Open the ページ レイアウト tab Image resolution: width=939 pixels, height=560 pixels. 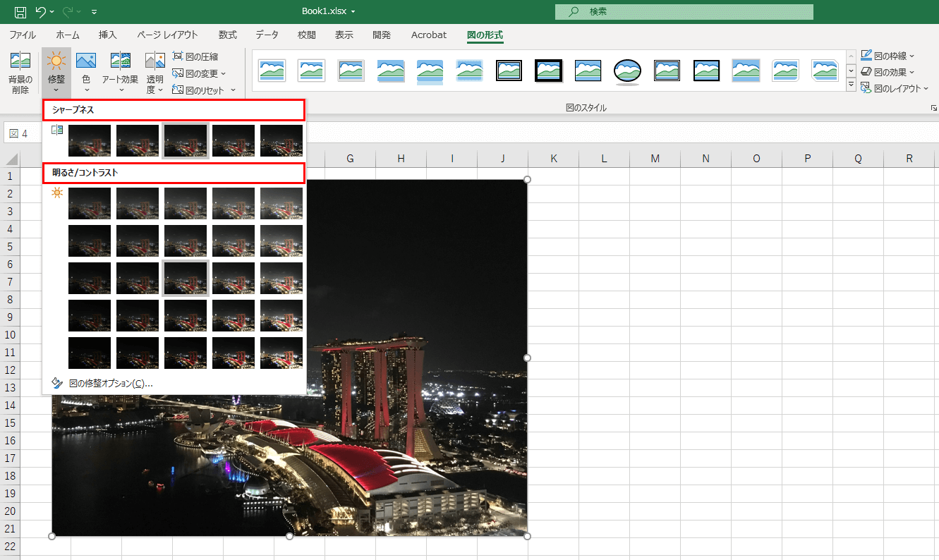coord(167,35)
